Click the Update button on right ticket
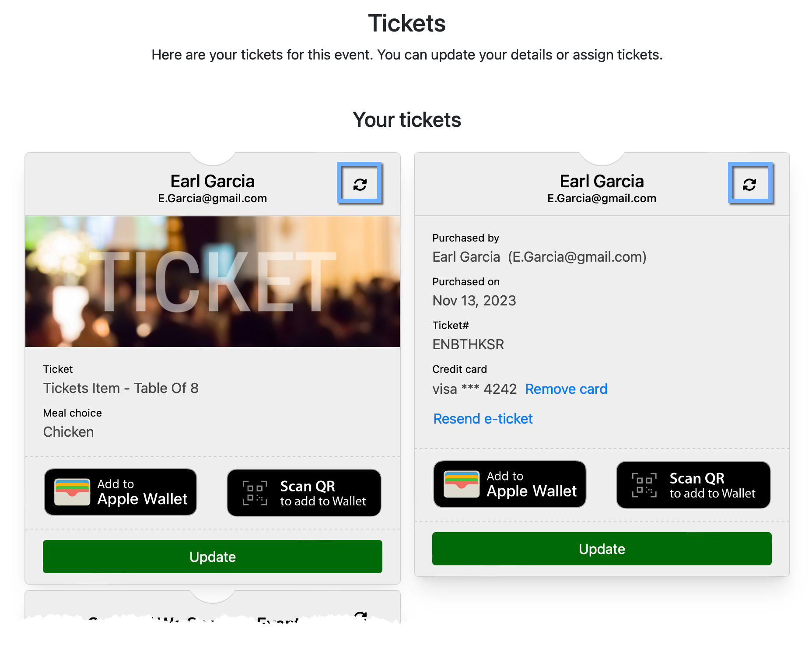The image size is (812, 645). 602,549
